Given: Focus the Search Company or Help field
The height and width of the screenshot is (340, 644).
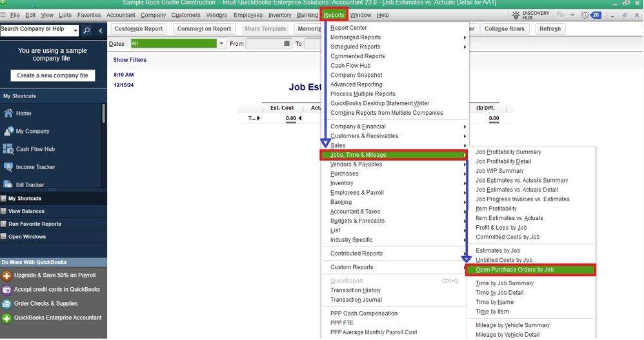Looking at the screenshot, I should pos(35,30).
